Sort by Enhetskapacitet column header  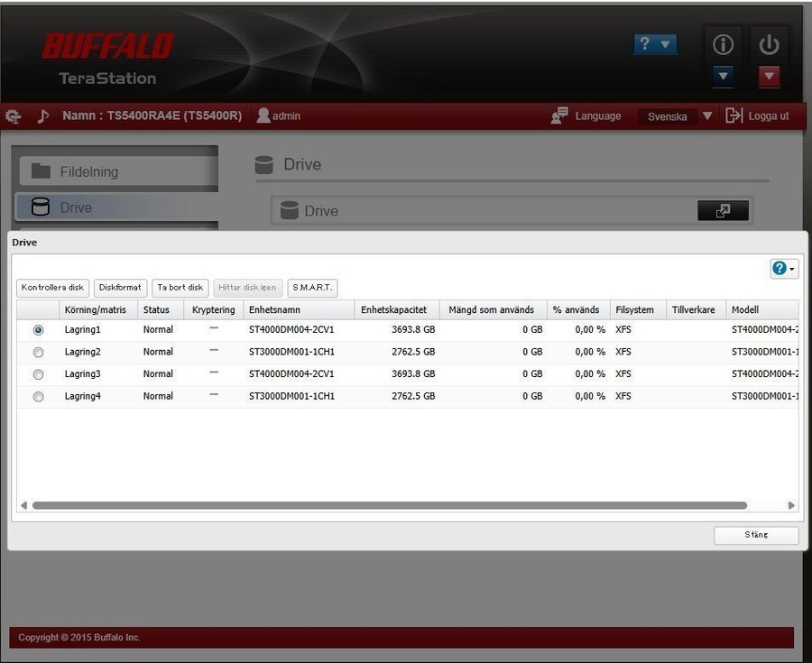[396, 309]
